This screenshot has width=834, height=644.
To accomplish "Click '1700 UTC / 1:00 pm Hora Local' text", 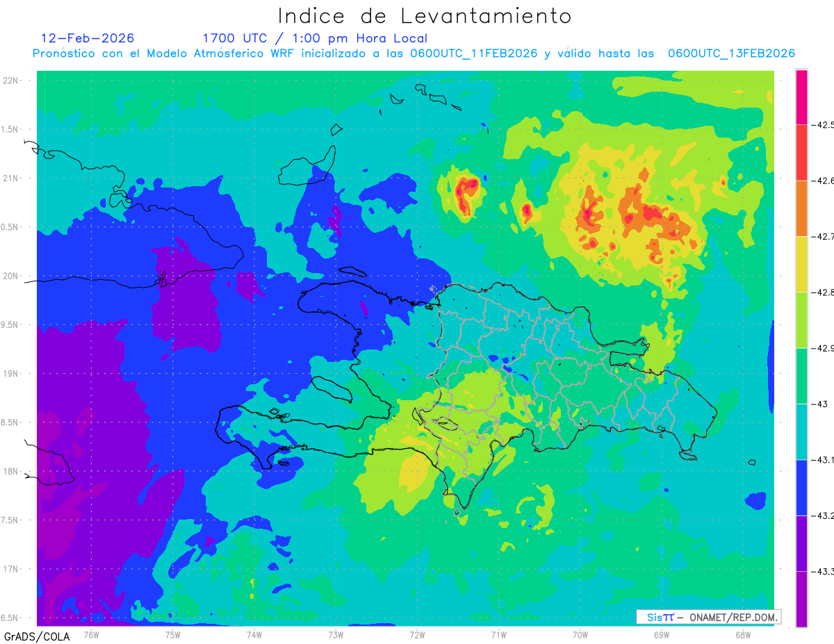I will [x=315, y=38].
